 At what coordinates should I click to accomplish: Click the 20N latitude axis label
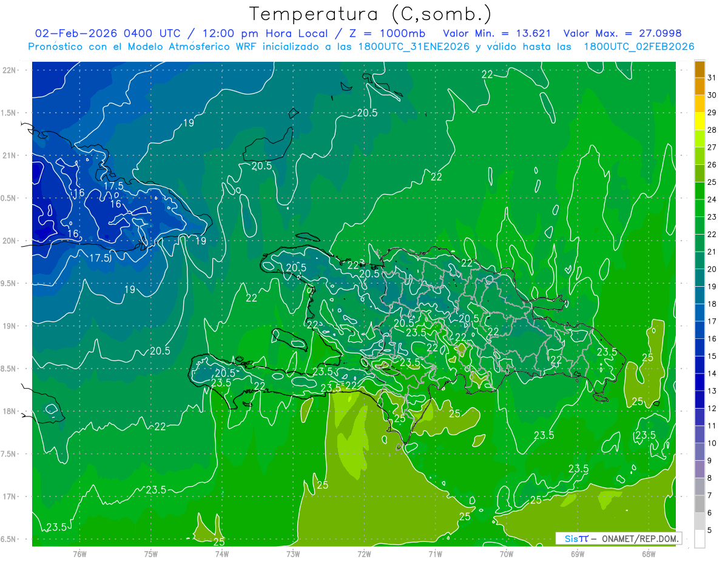tap(9, 241)
